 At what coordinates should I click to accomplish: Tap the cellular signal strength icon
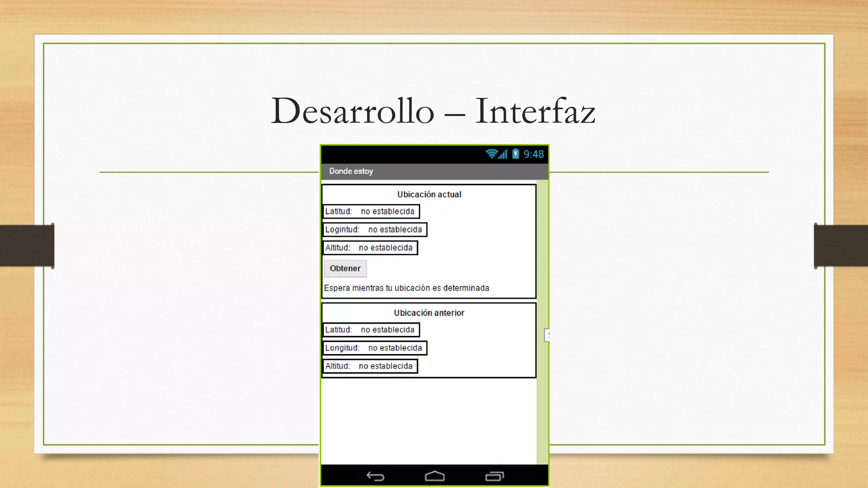(x=503, y=154)
